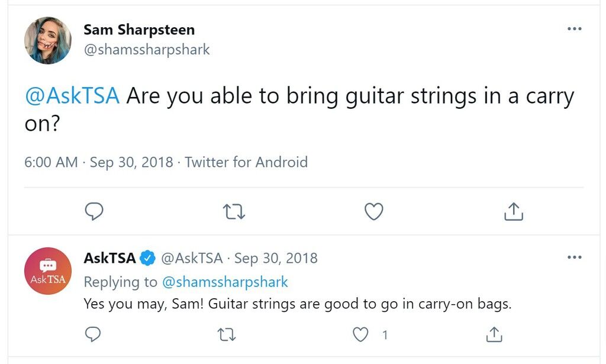Open more options on AskTSA reply

(x=574, y=257)
